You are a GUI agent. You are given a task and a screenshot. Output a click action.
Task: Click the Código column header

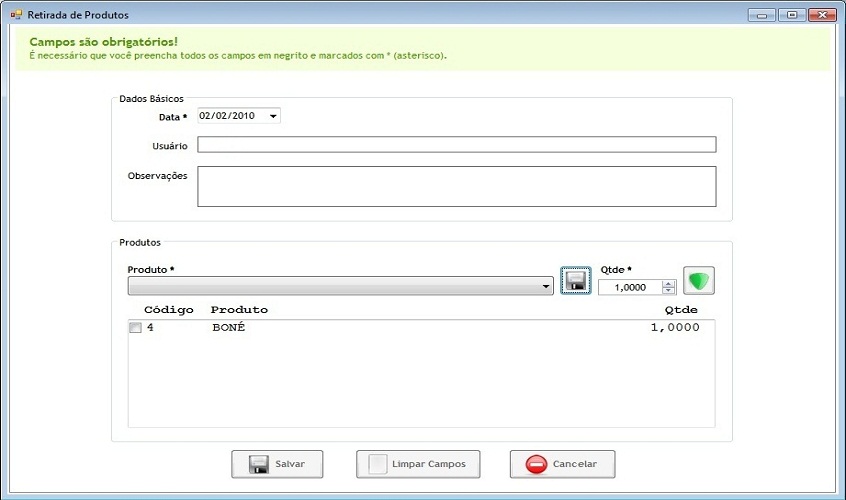click(x=169, y=310)
